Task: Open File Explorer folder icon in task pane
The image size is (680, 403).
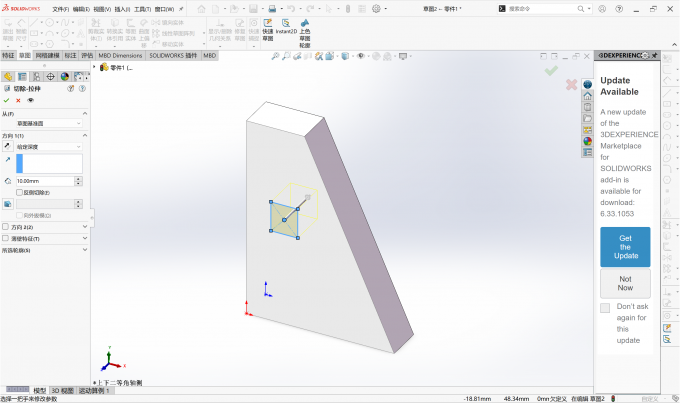Action: [587, 118]
